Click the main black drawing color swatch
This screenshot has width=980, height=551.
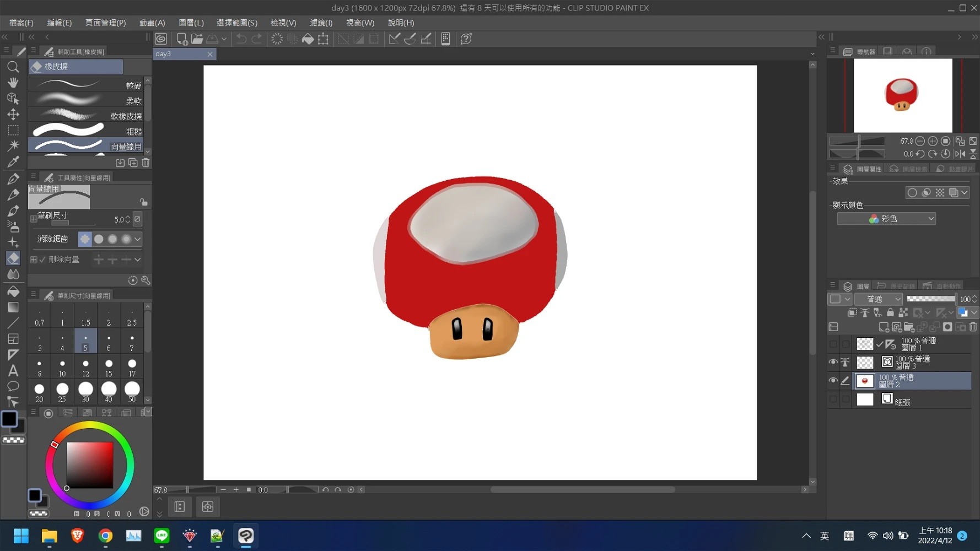(x=9, y=419)
